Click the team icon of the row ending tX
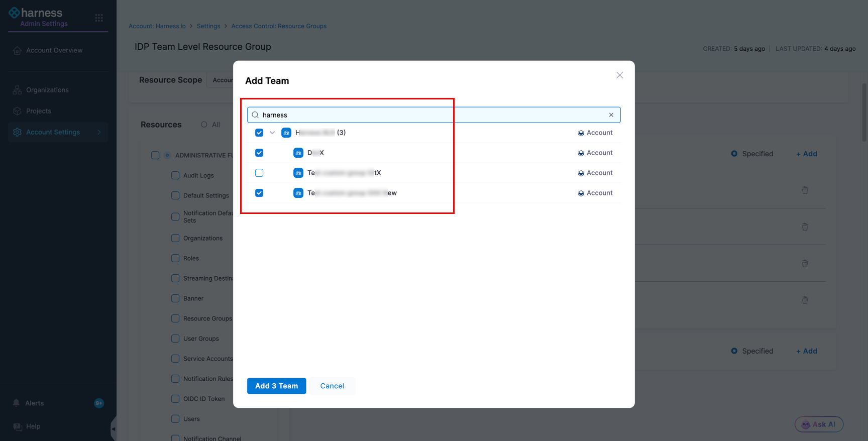Screen dimensions: 868x441 click(298, 173)
